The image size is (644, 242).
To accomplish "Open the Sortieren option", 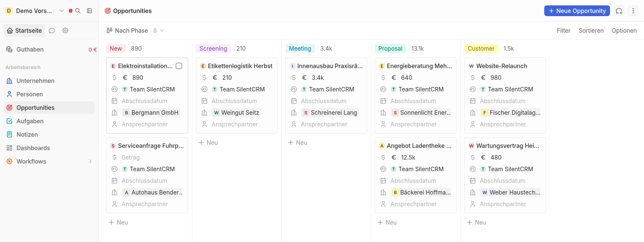I will (591, 30).
